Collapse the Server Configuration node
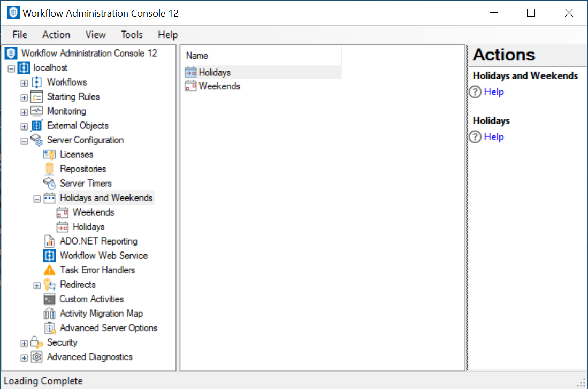Viewport: 588px width, 389px height. pyautogui.click(x=24, y=141)
